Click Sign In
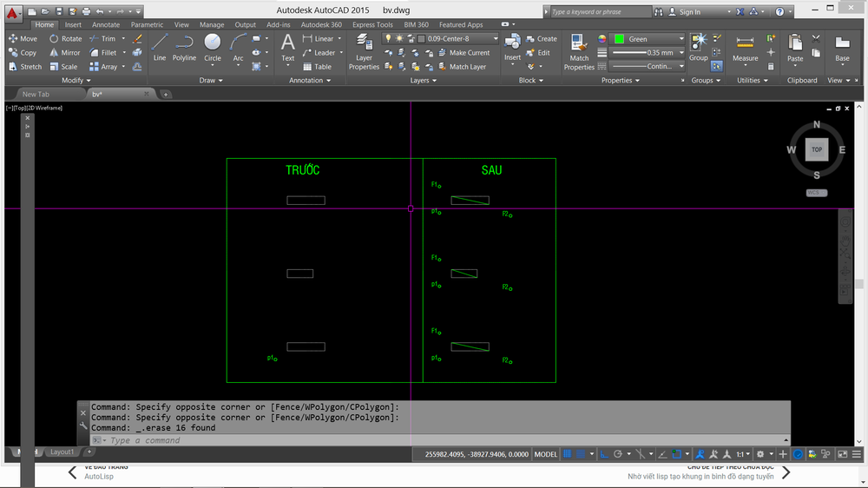This screenshot has height=488, width=868. [684, 11]
